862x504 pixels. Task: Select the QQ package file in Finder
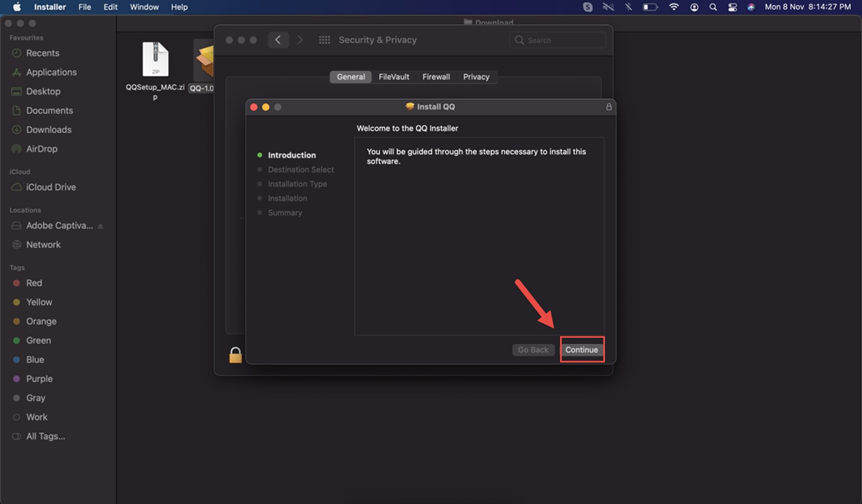point(203,66)
